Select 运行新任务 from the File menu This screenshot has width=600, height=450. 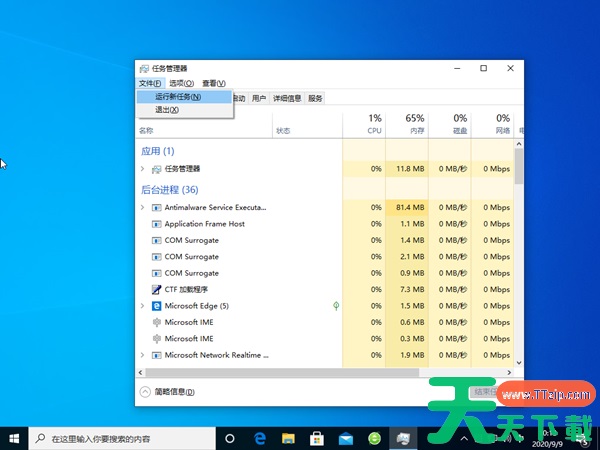coord(178,97)
